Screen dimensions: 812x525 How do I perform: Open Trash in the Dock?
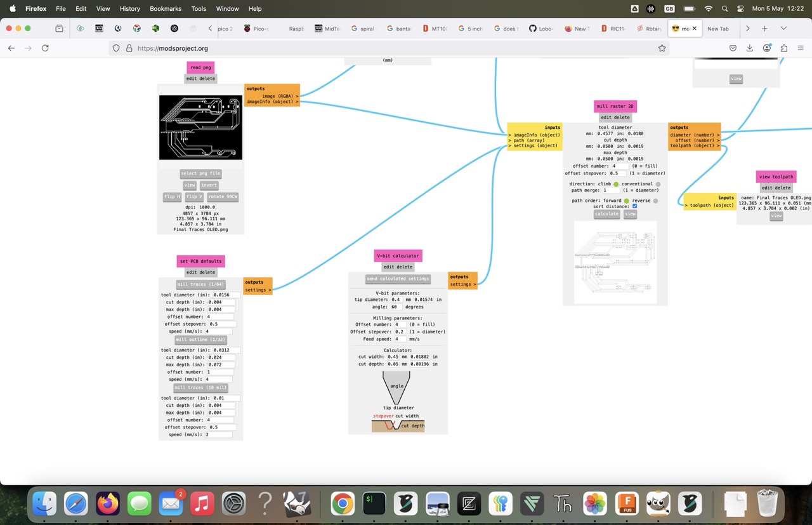coord(768,504)
